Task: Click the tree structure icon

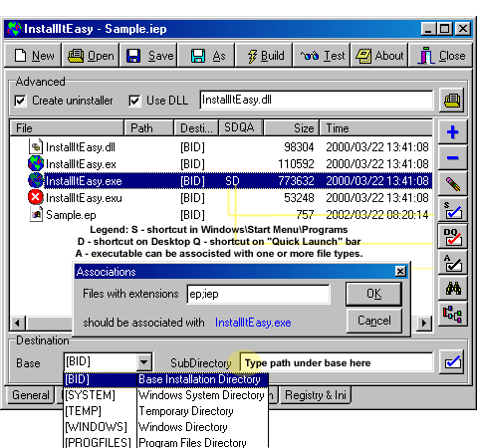Action: pyautogui.click(x=452, y=314)
